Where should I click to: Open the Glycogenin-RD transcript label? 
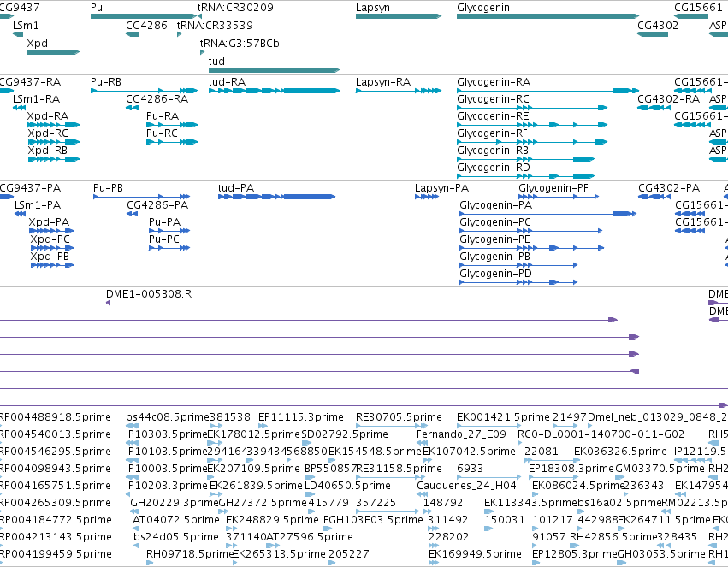point(494,168)
